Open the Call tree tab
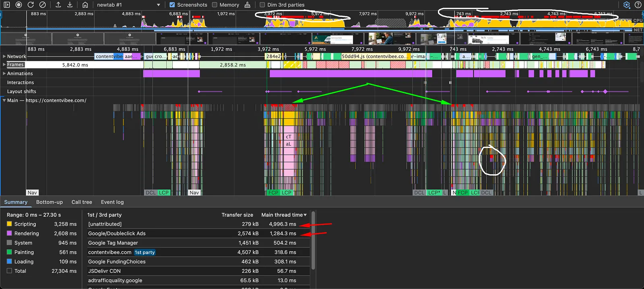 (82, 202)
